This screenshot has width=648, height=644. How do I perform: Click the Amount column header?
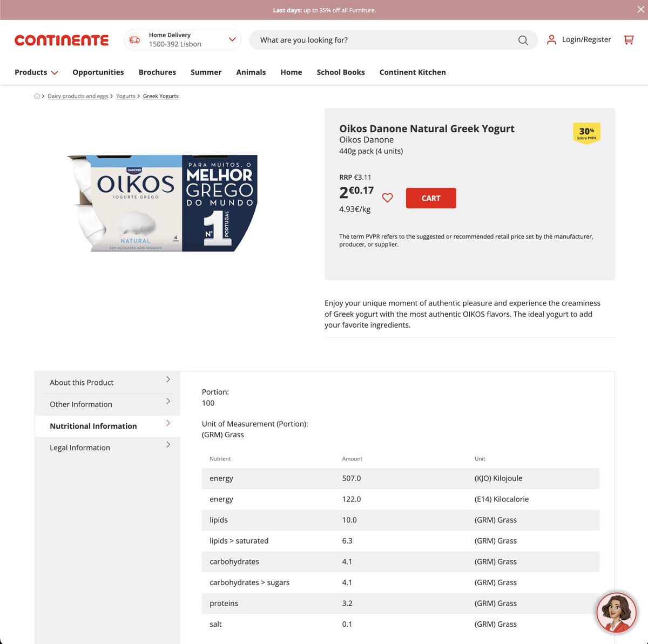coord(352,459)
